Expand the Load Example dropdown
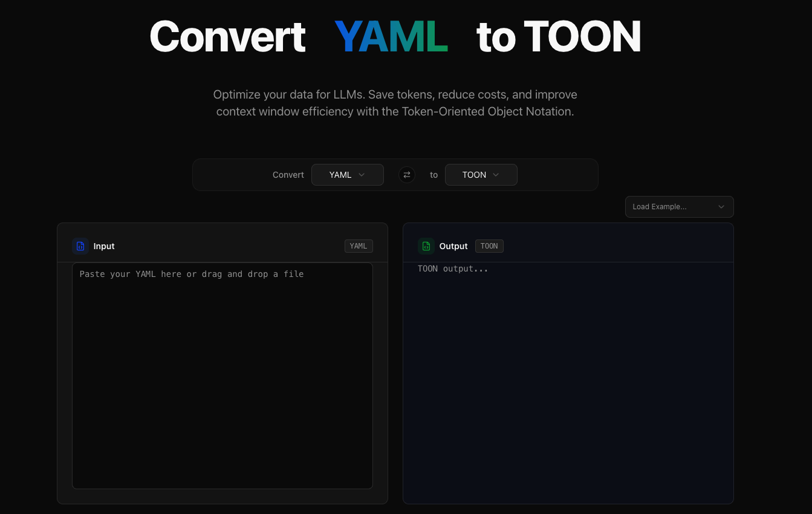Image resolution: width=812 pixels, height=514 pixels. click(x=678, y=207)
